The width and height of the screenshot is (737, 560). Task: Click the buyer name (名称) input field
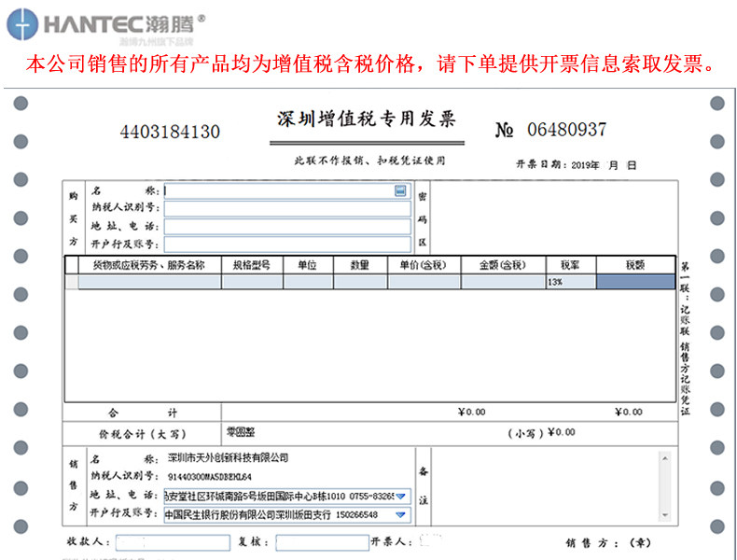coord(287,191)
